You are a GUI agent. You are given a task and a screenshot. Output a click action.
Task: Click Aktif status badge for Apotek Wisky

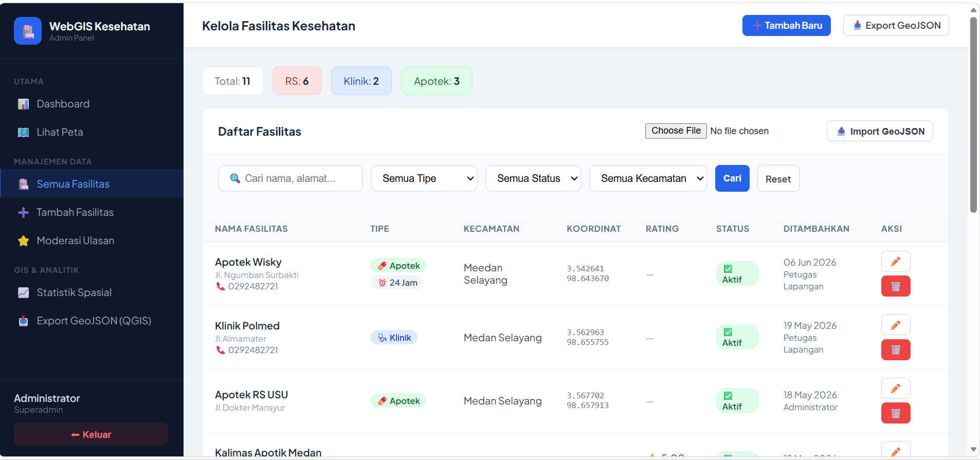tap(737, 274)
